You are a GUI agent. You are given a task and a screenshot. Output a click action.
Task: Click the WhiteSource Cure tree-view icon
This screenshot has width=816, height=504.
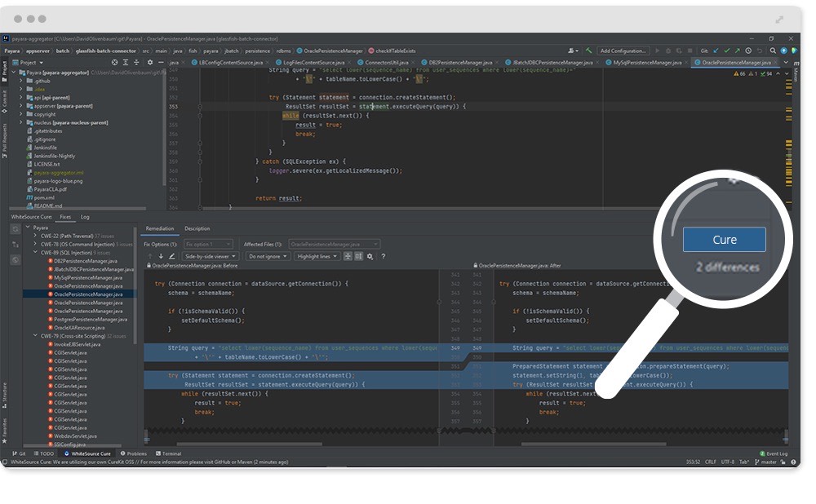coord(16,245)
